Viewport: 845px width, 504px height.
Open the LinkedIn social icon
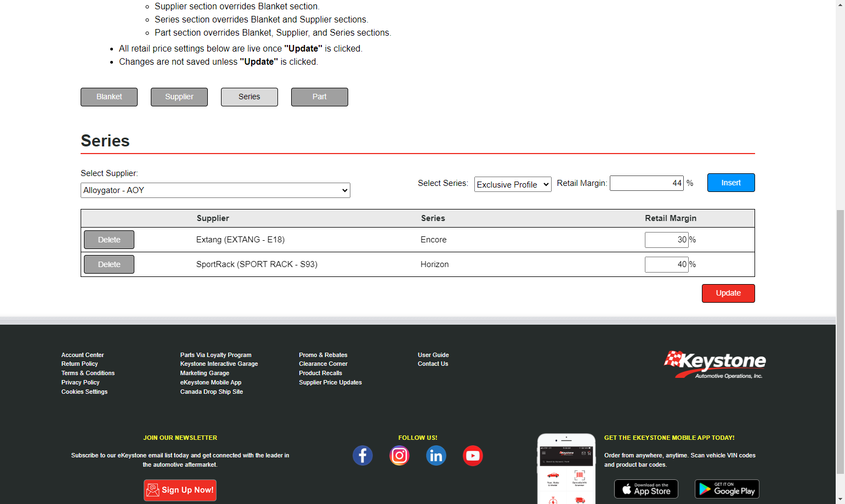[436, 456]
